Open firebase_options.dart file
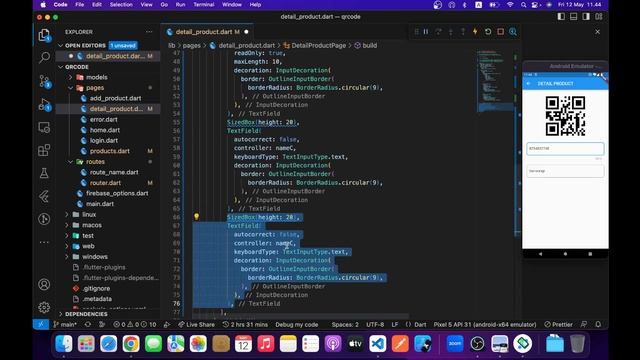Screen dimensions: 640x360 pos(117,193)
